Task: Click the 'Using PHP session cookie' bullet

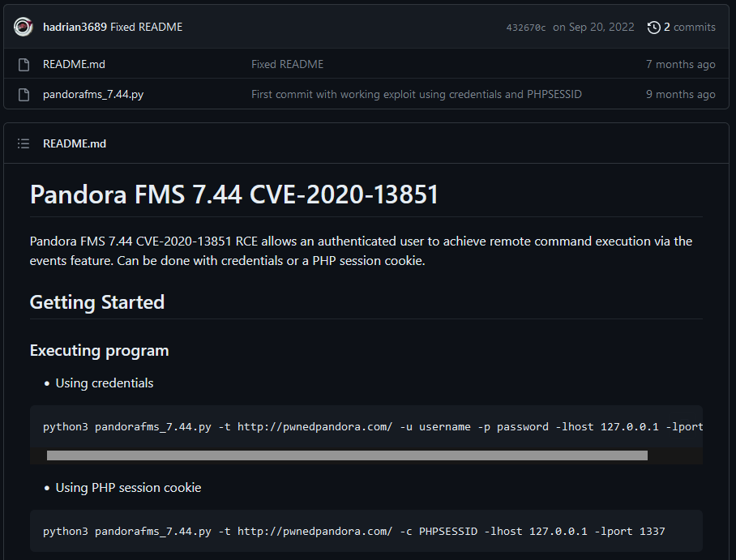Action: [128, 488]
